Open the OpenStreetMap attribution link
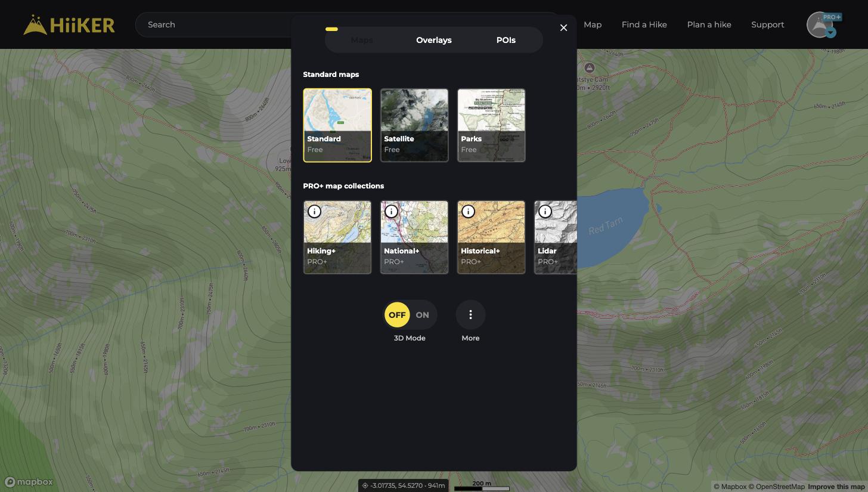This screenshot has width=868, height=492. (776, 487)
